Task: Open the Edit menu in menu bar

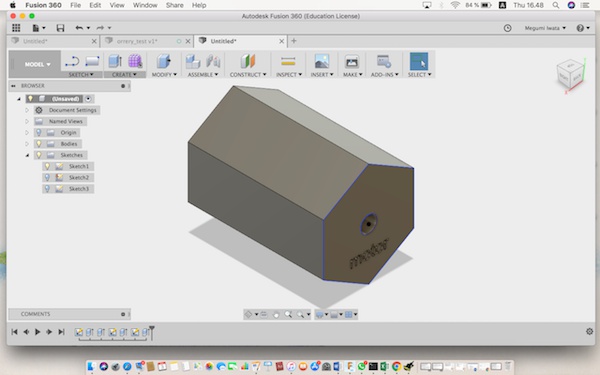Action: [95, 5]
